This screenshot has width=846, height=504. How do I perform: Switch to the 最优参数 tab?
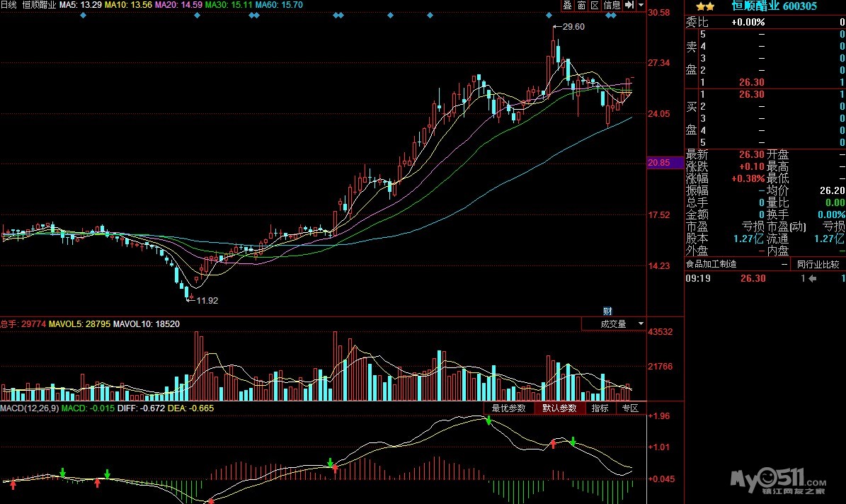(509, 408)
